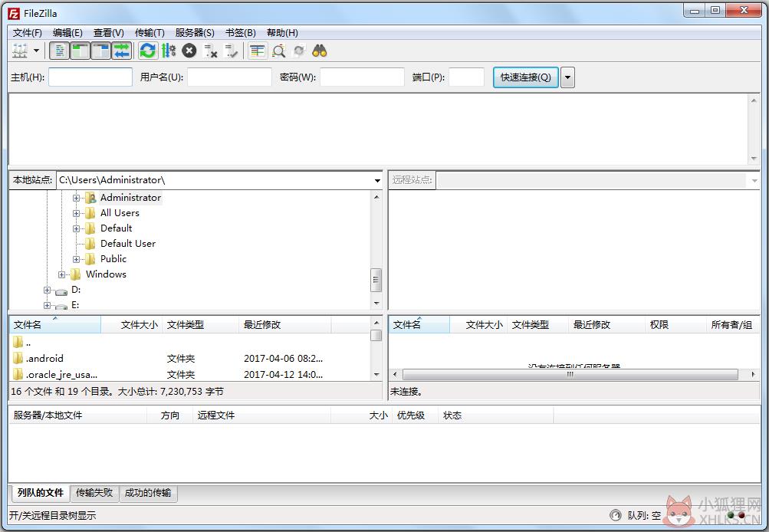
Task: Sort remote list by 权限 column
Action: (x=675, y=324)
